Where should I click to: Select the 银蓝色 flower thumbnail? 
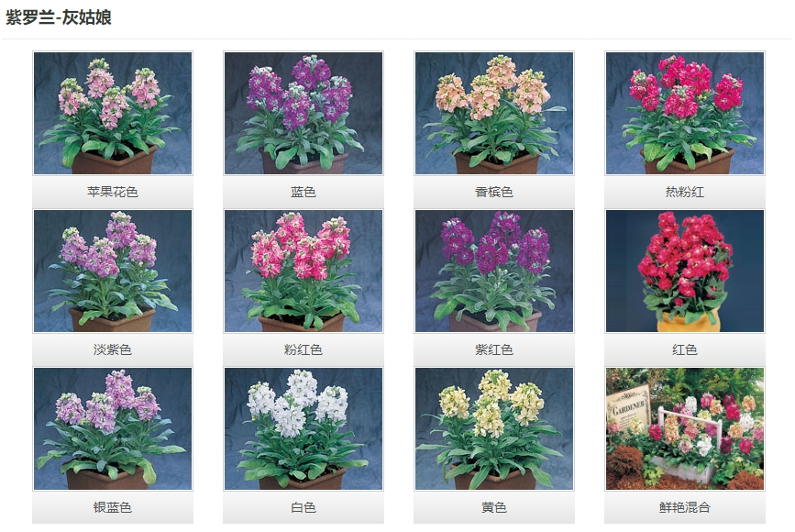113,428
